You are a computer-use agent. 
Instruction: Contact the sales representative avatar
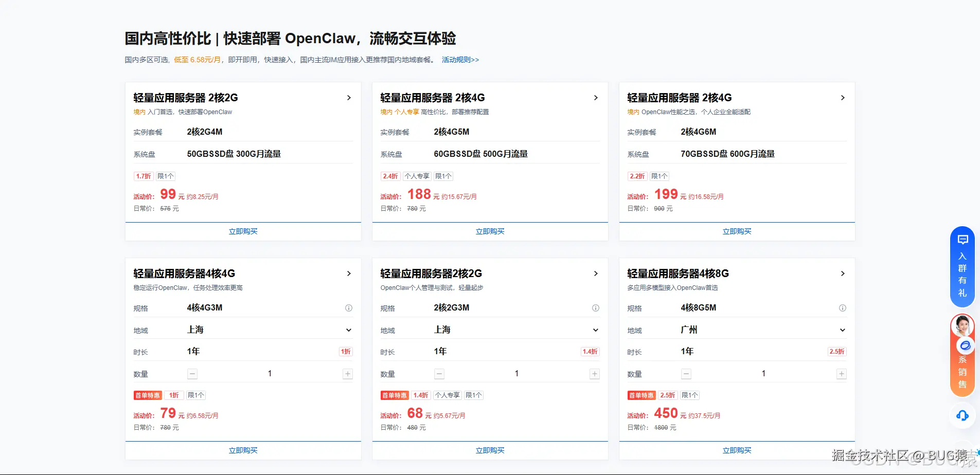[963, 326]
